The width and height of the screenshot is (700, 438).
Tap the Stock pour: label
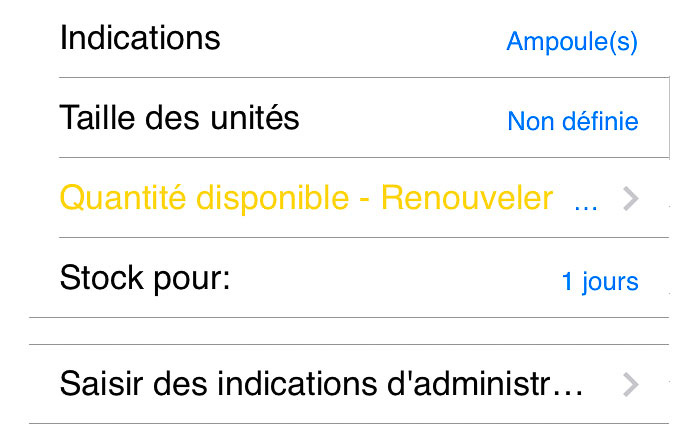145,278
